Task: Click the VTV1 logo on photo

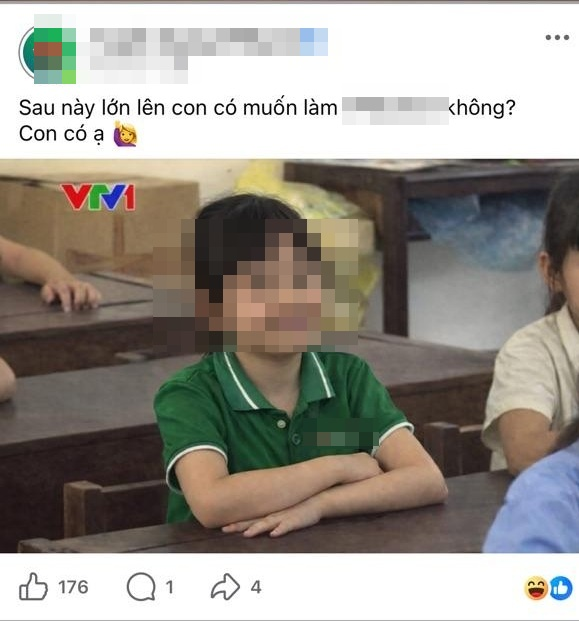Action: 98,196
